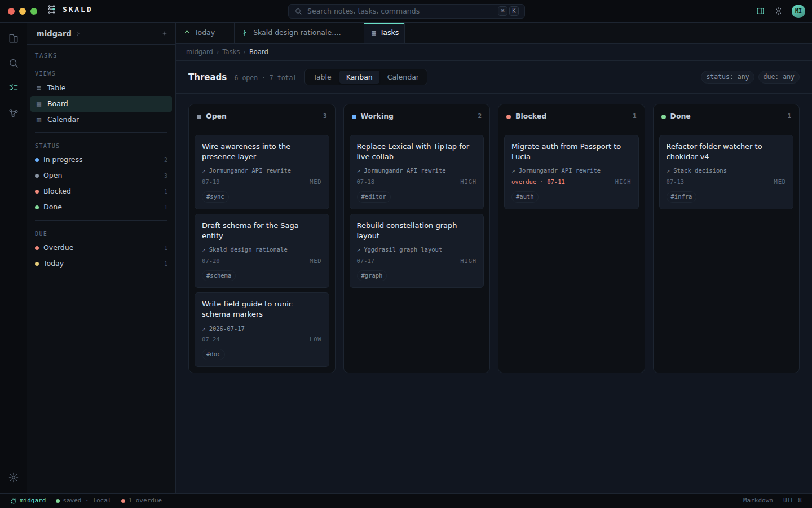This screenshot has width=812, height=508.
Task: Switch to Calendar view in the view switcher
Action: coord(403,77)
